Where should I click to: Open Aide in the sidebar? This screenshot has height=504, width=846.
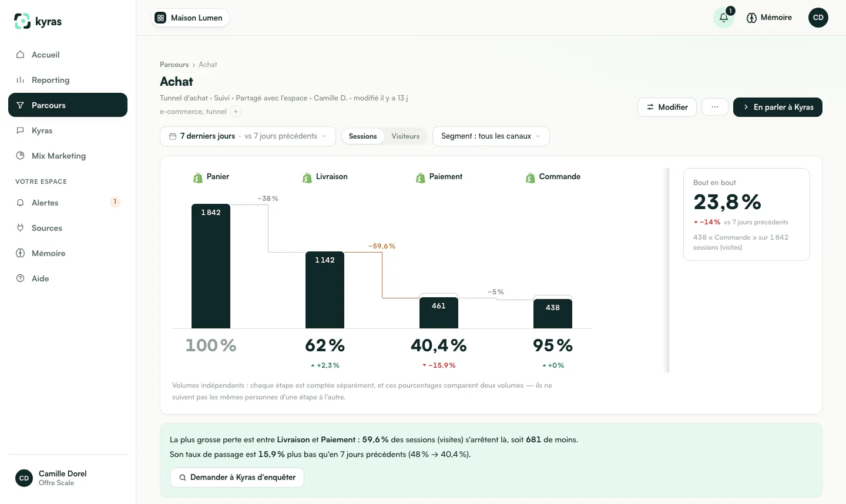[68, 278]
